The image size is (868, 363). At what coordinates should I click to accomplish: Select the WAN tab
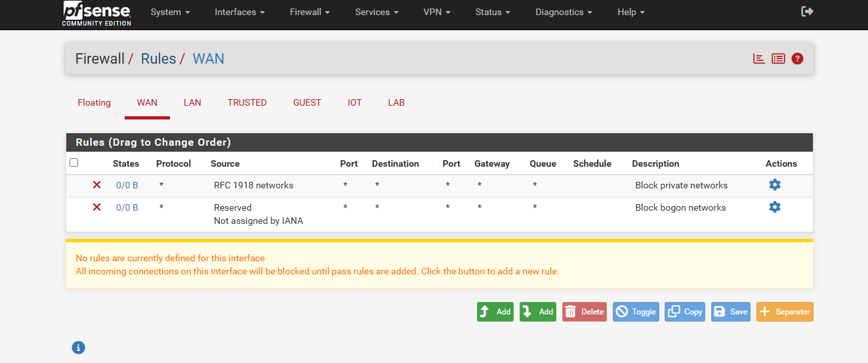pyautogui.click(x=147, y=102)
